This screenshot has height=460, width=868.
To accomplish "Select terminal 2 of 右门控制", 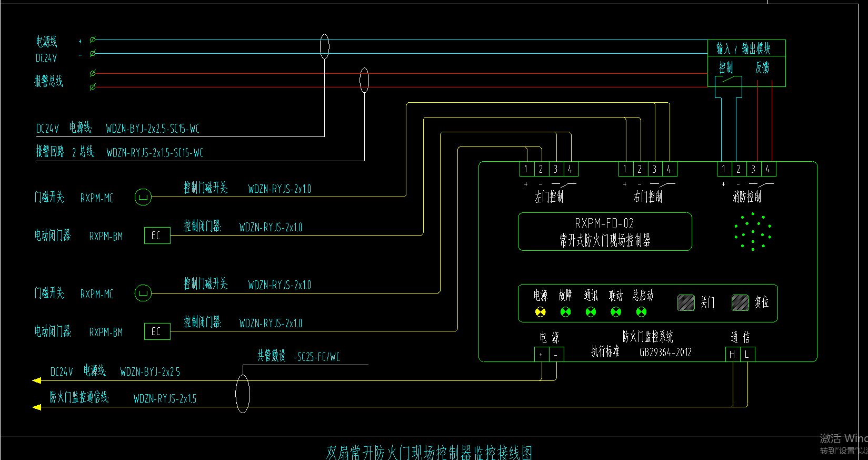I will pyautogui.click(x=640, y=169).
